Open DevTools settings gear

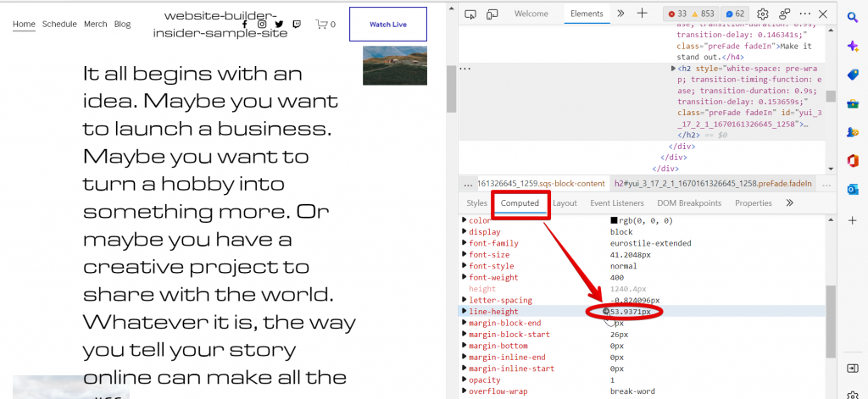[762, 14]
